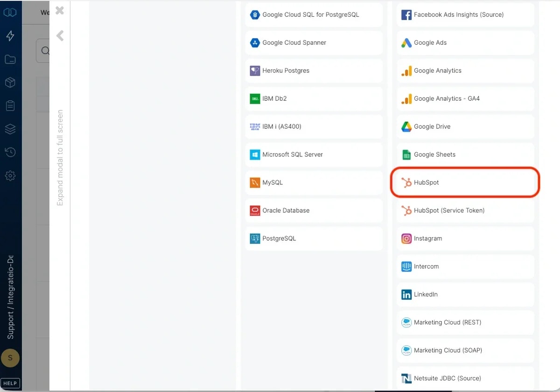The width and height of the screenshot is (560, 392).
Task: Click the Intercom icon
Action: (406, 266)
